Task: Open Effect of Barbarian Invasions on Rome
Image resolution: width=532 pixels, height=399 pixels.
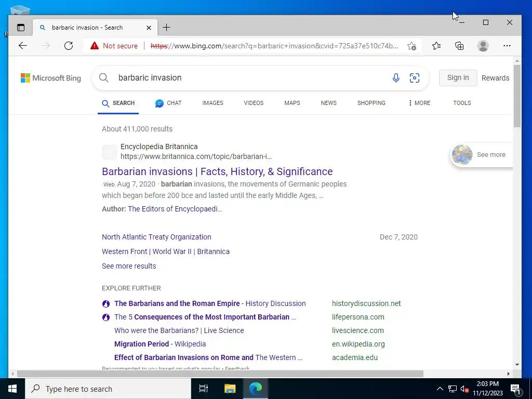Action: point(208,357)
